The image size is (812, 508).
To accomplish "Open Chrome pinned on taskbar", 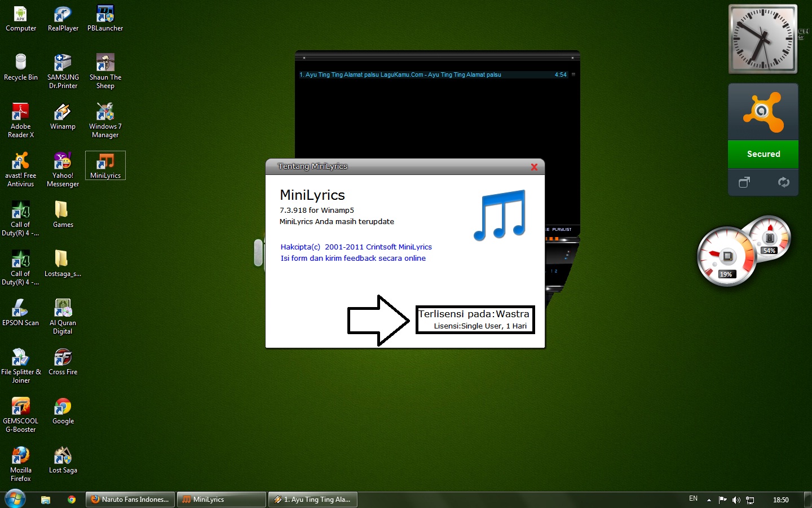I will pos(71,500).
